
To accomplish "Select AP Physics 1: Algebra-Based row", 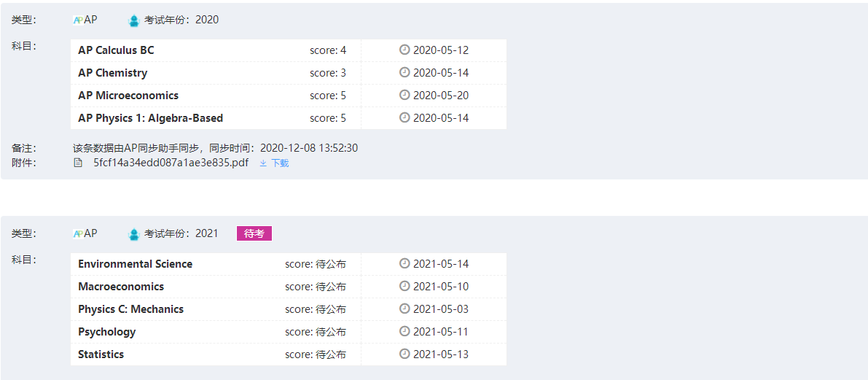I will coord(289,119).
